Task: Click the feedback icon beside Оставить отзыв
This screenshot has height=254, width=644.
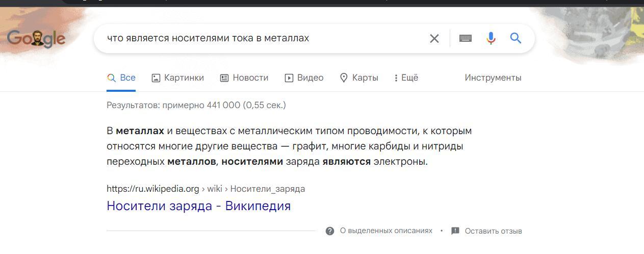Action: tap(455, 231)
